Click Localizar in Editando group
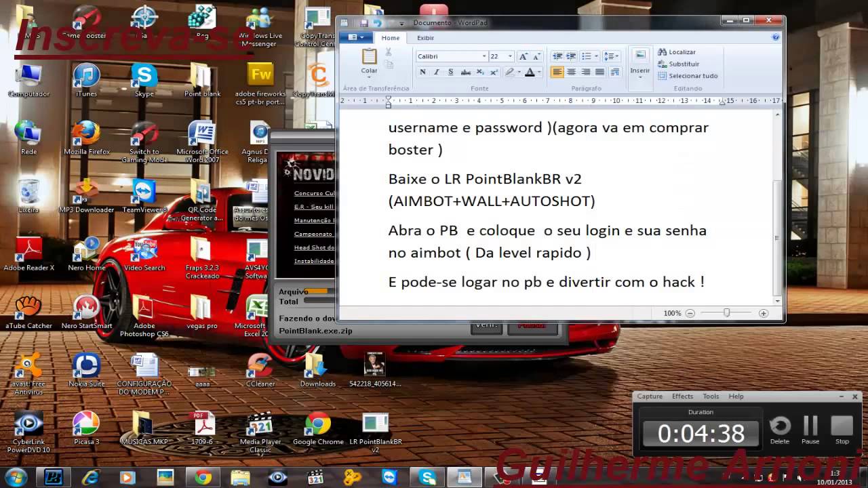This screenshot has width=868, height=488. pos(677,52)
